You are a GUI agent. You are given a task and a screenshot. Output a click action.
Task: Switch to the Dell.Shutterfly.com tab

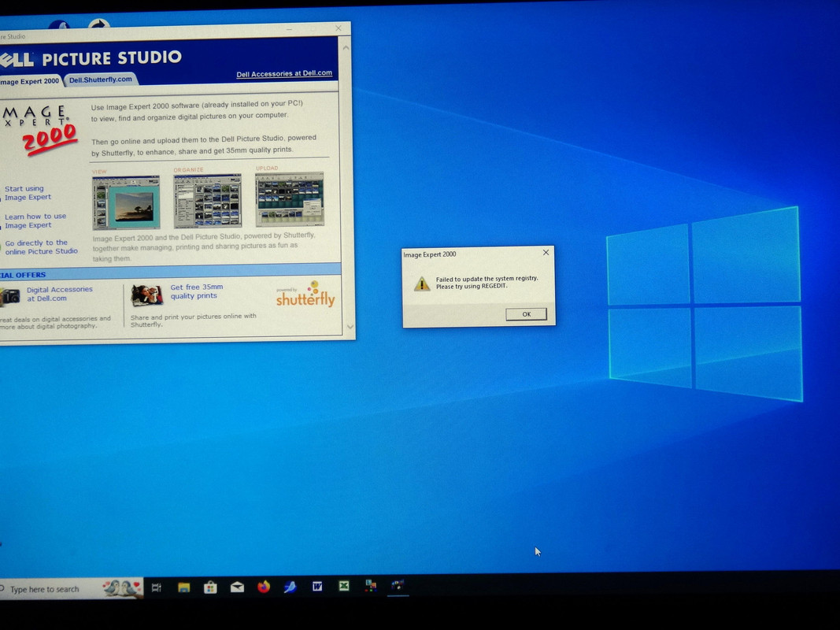pyautogui.click(x=100, y=80)
